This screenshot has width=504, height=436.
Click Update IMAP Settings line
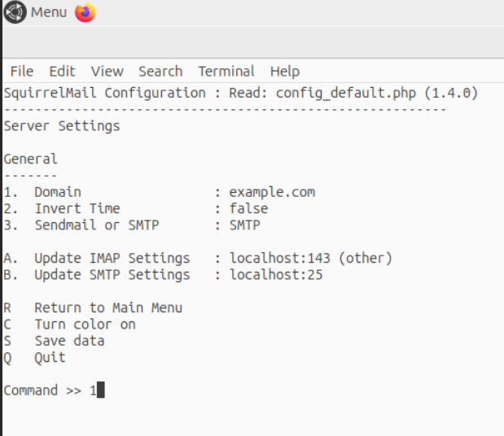click(x=198, y=259)
